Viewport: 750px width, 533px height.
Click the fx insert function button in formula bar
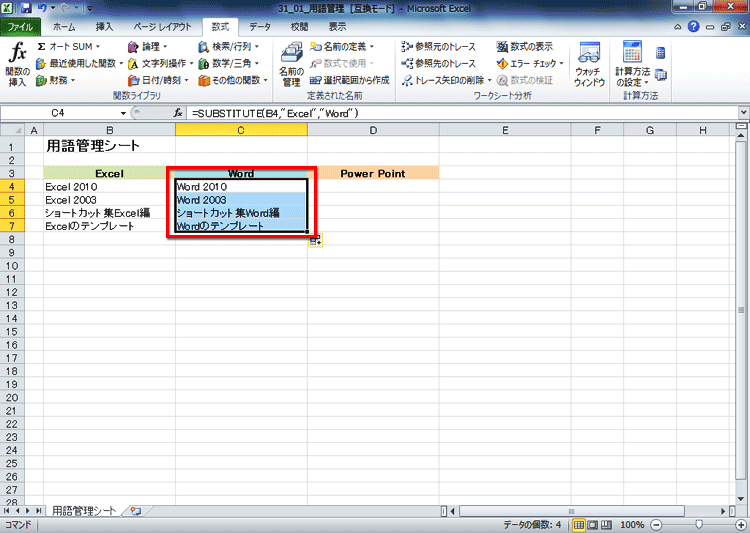click(x=178, y=113)
